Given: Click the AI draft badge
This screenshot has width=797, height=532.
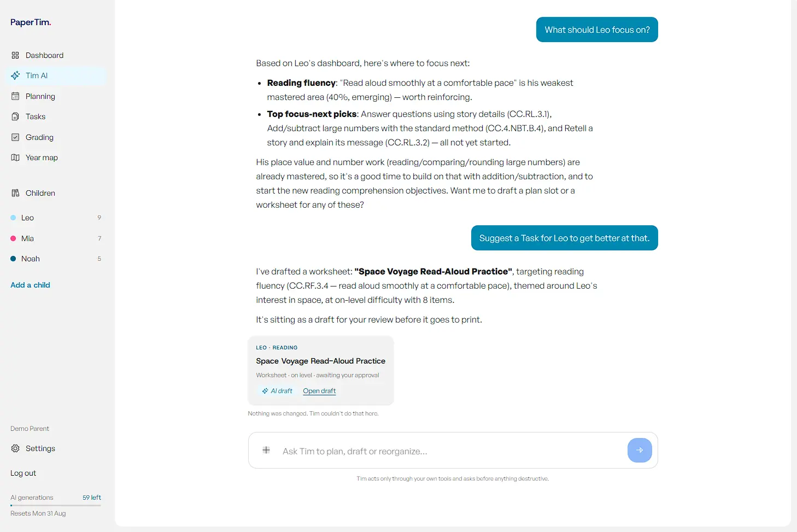Looking at the screenshot, I should tap(277, 391).
